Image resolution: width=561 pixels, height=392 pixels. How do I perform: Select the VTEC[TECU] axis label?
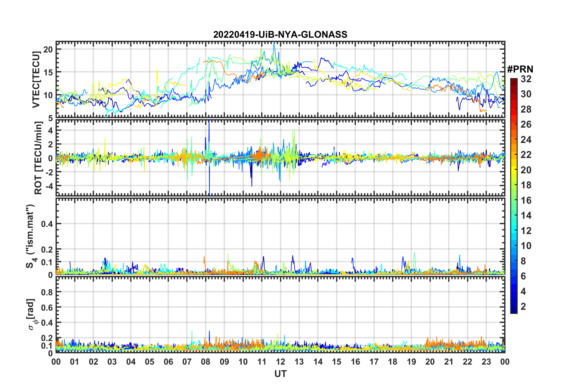[36, 80]
